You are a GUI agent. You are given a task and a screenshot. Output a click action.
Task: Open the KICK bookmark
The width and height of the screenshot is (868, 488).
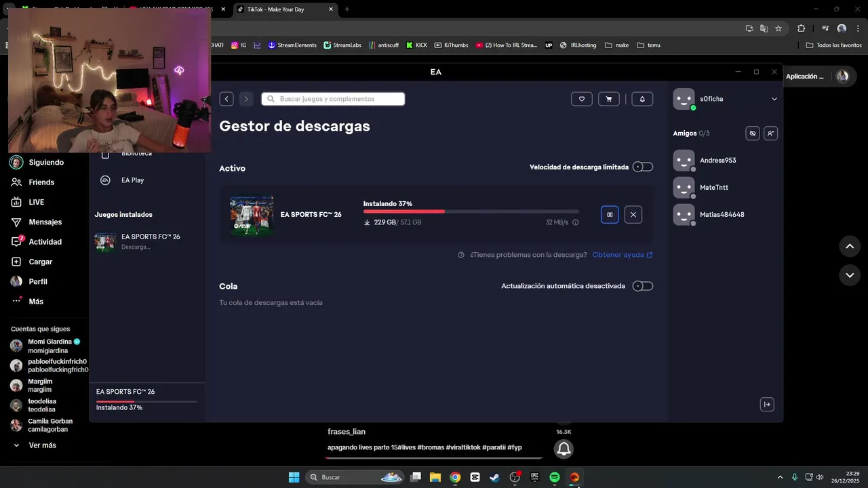[x=416, y=45]
